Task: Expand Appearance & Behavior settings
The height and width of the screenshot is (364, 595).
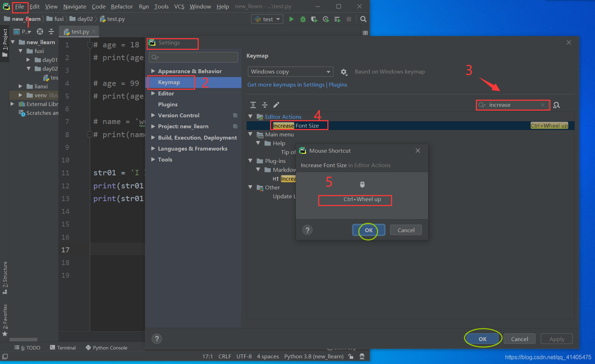Action: point(153,71)
